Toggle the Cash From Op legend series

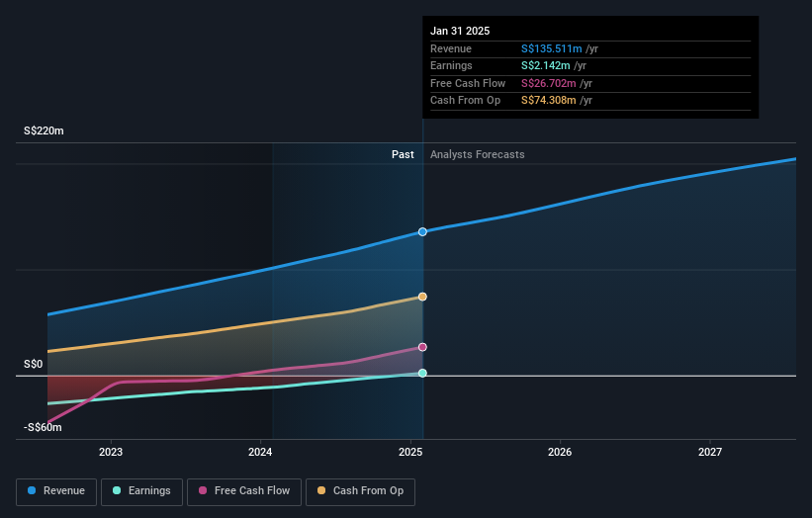tap(360, 491)
